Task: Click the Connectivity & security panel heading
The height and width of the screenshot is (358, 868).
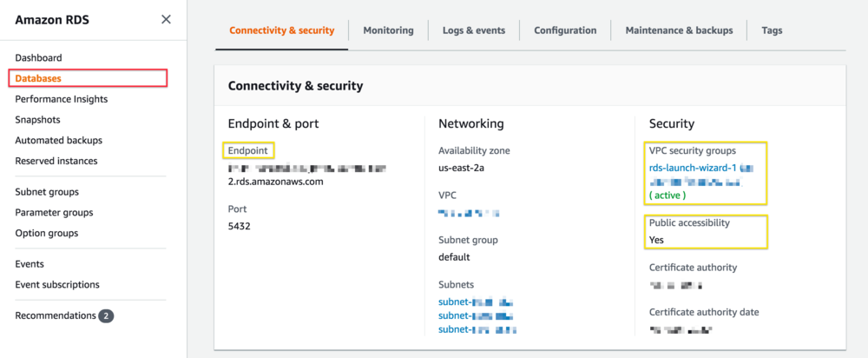Action: click(296, 86)
